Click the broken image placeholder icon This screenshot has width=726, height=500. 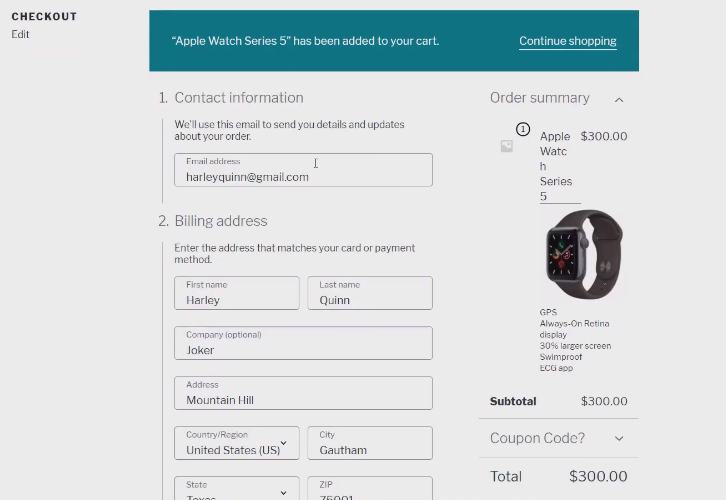[x=507, y=146]
